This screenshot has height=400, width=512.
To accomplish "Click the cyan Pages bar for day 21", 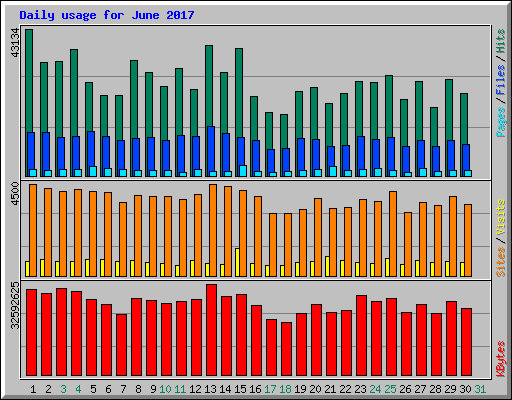I will coord(333,171).
